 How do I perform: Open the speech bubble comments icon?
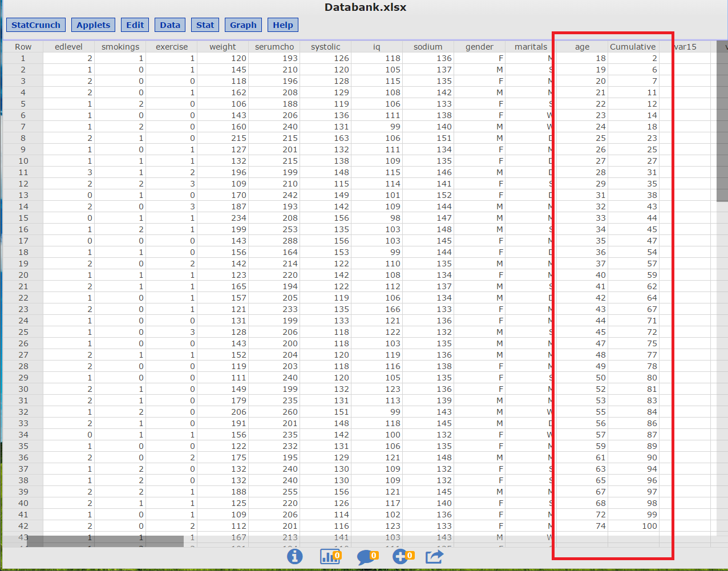[367, 557]
